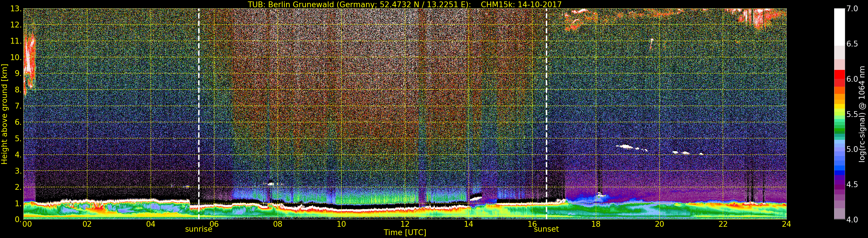Select height axis tick '2.'
Image resolution: width=868 pixels, height=238 pixels.
tap(18, 187)
